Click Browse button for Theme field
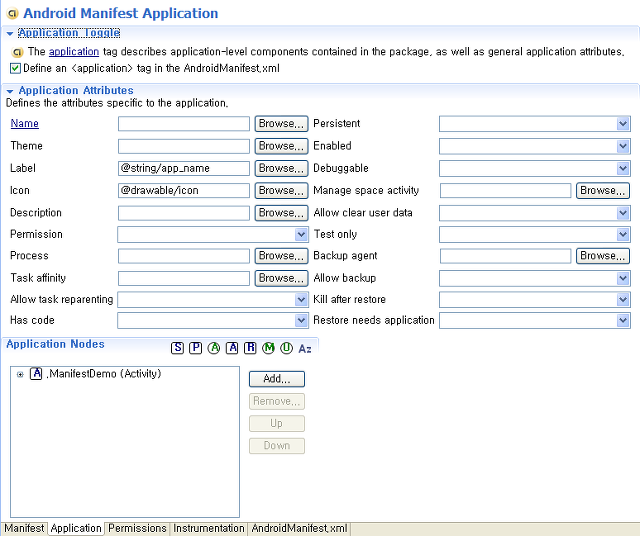640x536 pixels. (281, 146)
